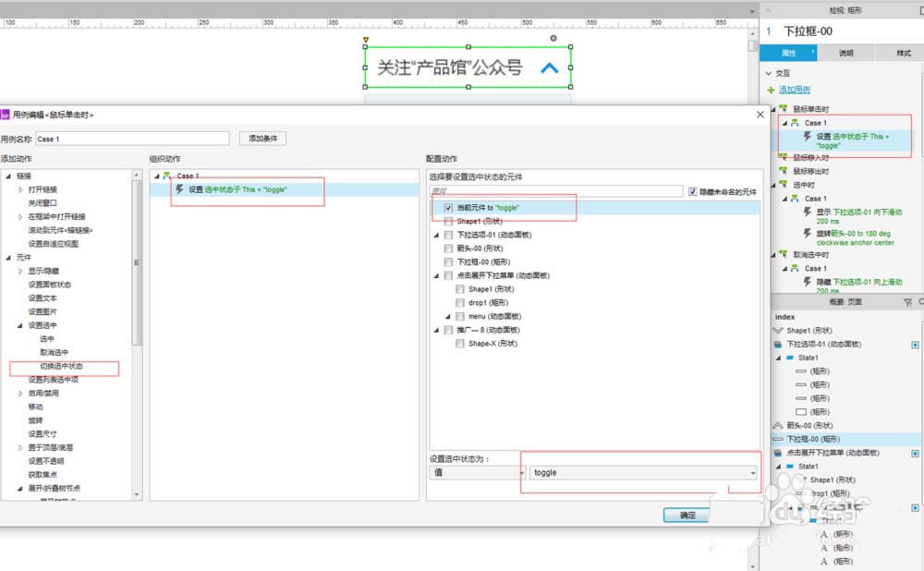The width and height of the screenshot is (924, 571).
Task: Select 切换选中状态 action
Action: pos(61,366)
